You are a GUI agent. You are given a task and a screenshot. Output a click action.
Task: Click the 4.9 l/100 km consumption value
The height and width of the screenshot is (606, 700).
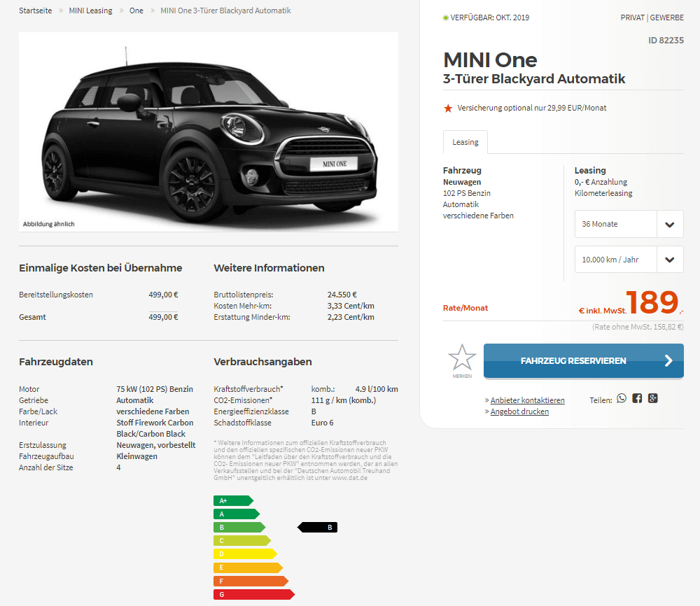point(377,389)
